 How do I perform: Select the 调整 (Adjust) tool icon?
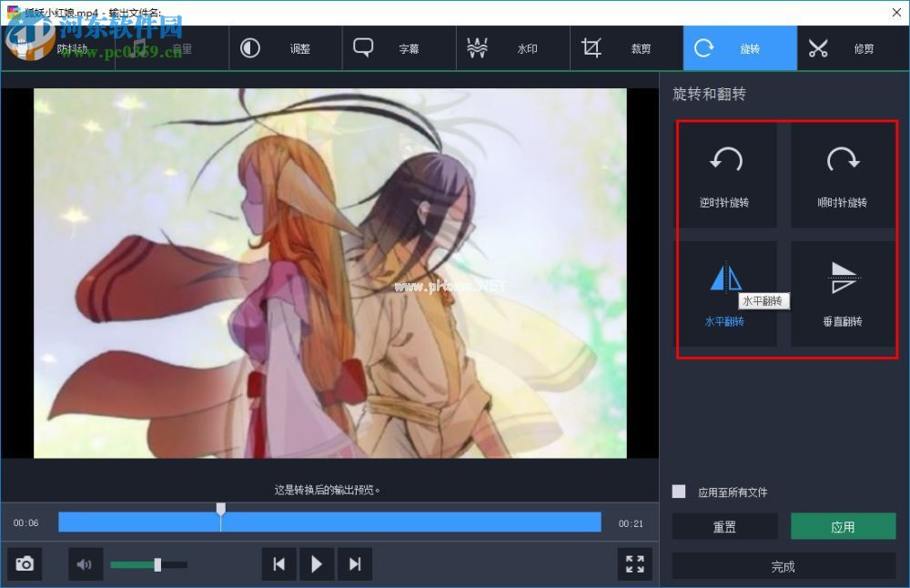pos(250,47)
